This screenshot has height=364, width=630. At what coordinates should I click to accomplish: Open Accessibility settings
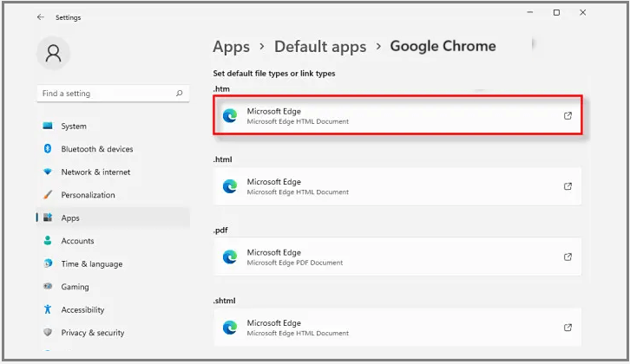click(82, 309)
